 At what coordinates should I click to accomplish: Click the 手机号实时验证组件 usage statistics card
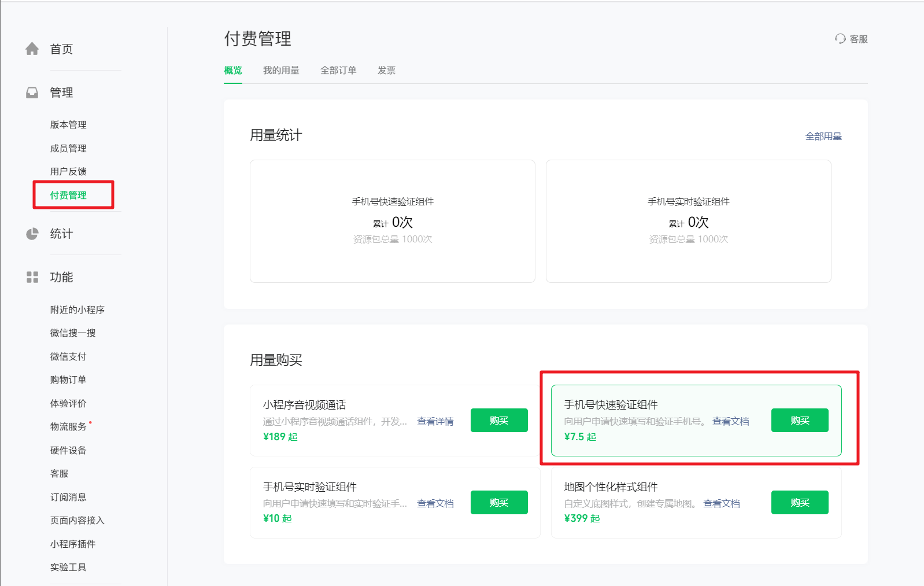pyautogui.click(x=688, y=221)
